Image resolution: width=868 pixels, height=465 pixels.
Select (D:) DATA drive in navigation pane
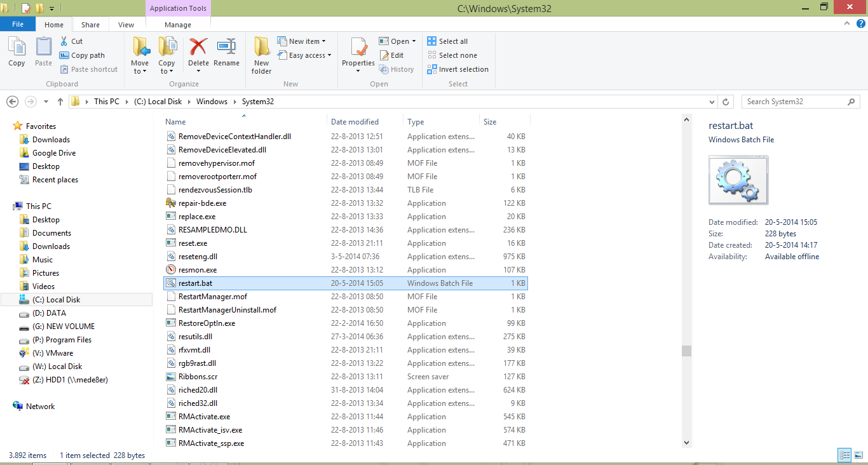tap(49, 313)
